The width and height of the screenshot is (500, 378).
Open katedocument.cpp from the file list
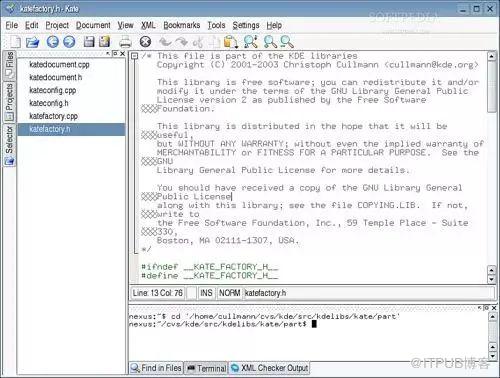pos(59,64)
